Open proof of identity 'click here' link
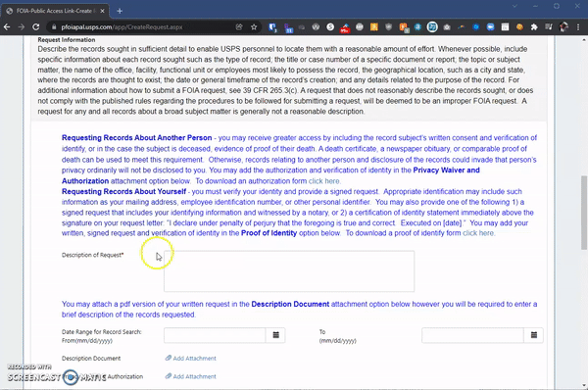 pos(478,233)
